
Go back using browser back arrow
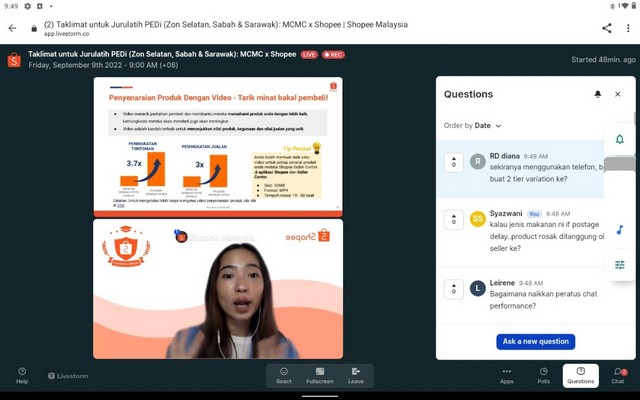click(x=13, y=28)
